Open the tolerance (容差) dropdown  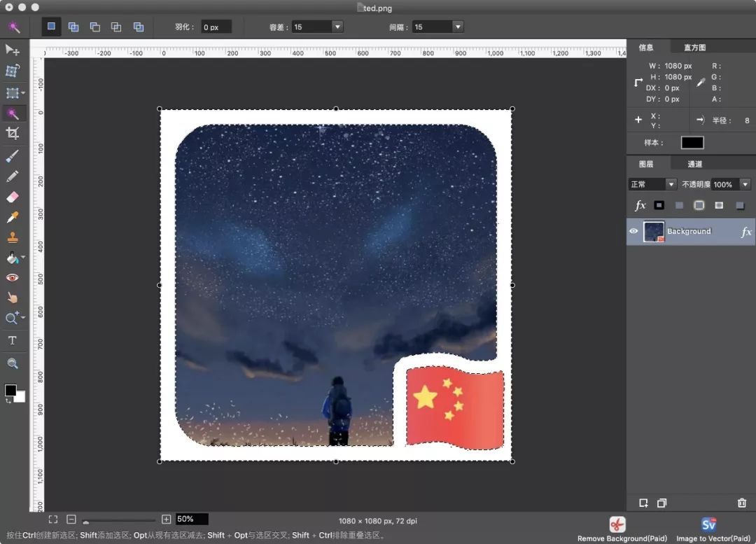tap(337, 27)
